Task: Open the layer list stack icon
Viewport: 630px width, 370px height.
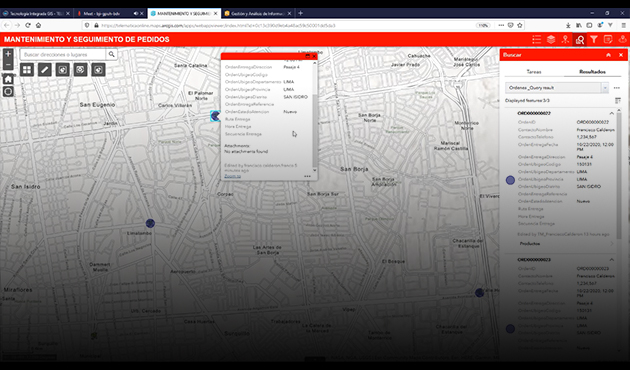Action: (551, 39)
